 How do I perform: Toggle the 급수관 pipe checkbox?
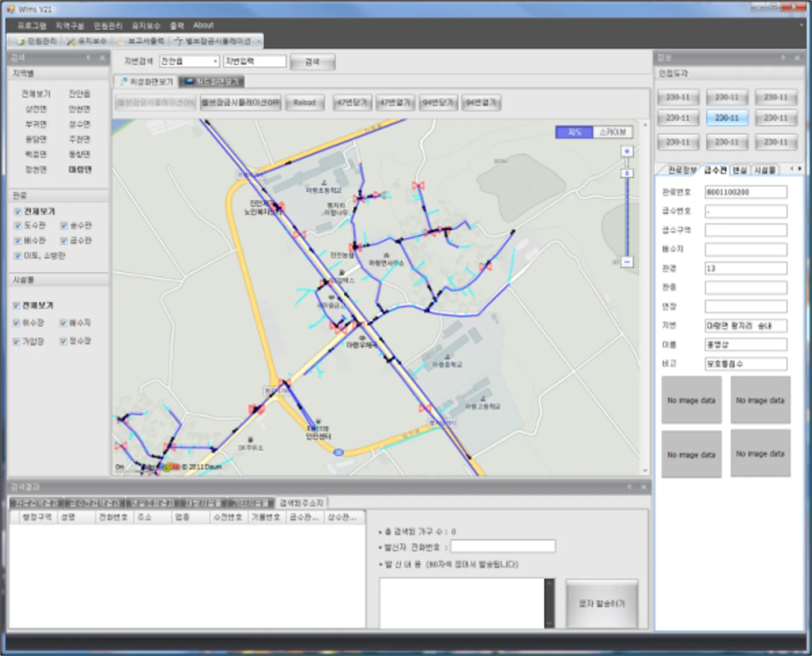point(64,240)
